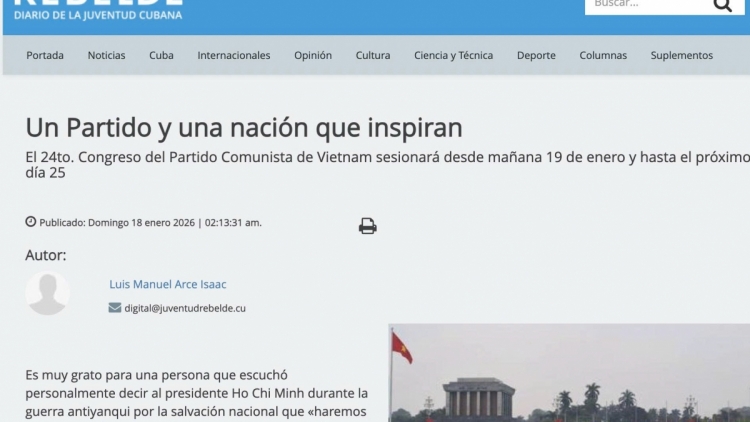750x422 pixels.
Task: Select Internacionales in the navigation bar
Action: pyautogui.click(x=233, y=56)
